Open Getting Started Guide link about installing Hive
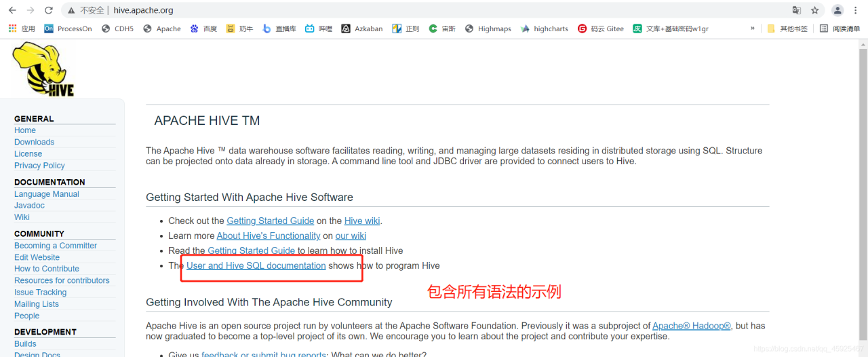This screenshot has height=357, width=868. pyautogui.click(x=251, y=250)
